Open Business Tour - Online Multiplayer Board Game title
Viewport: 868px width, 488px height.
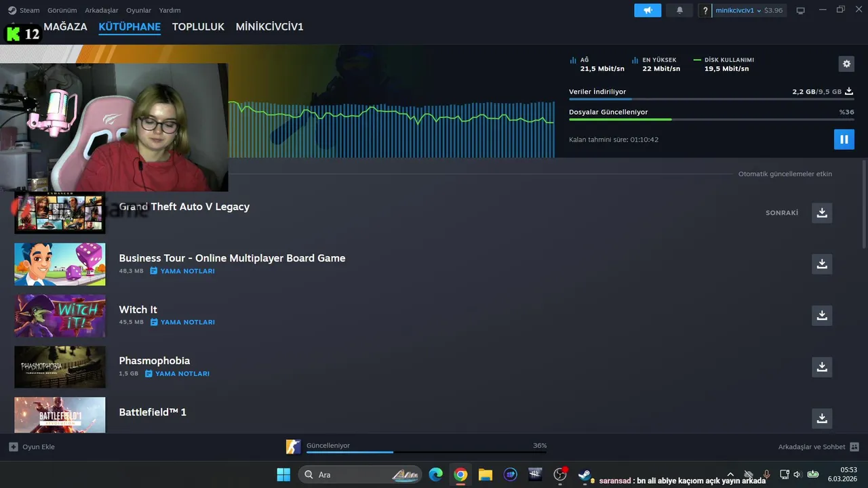coord(232,258)
